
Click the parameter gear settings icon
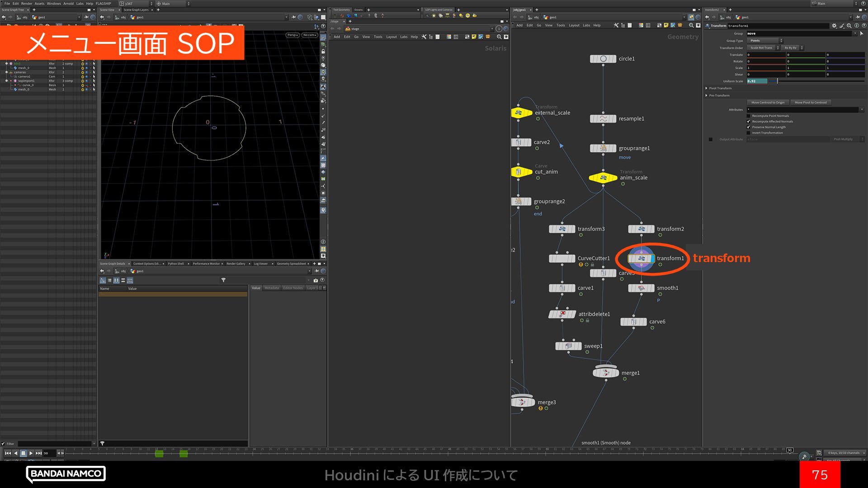pos(834,26)
